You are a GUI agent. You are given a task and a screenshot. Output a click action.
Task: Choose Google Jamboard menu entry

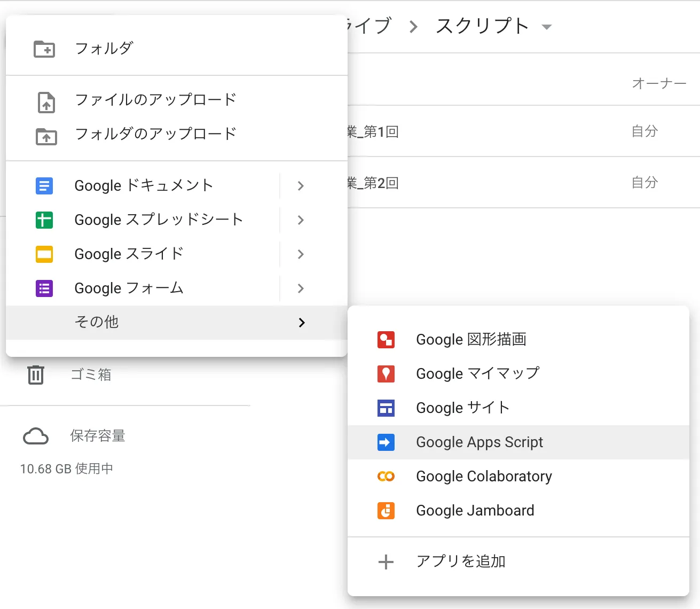(475, 511)
